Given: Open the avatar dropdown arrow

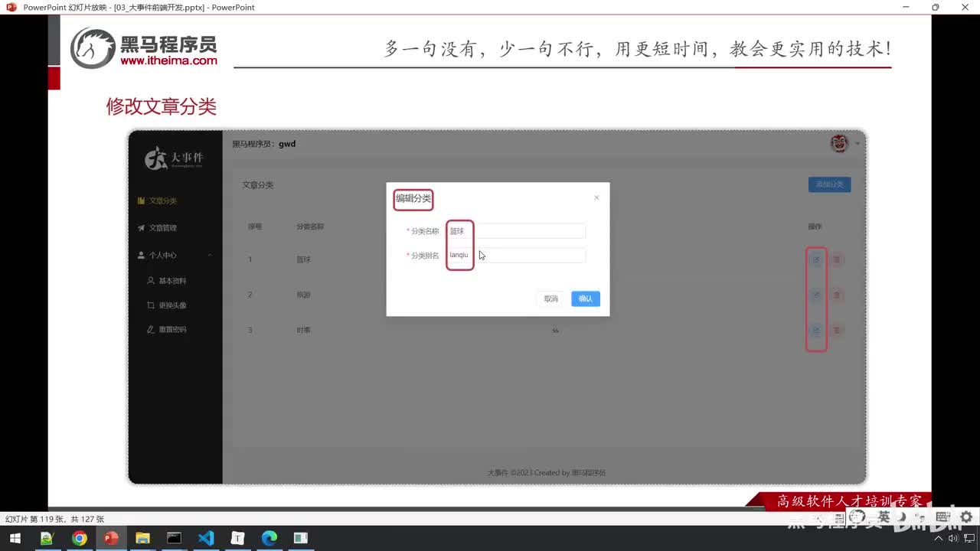Looking at the screenshot, I should click(x=857, y=144).
